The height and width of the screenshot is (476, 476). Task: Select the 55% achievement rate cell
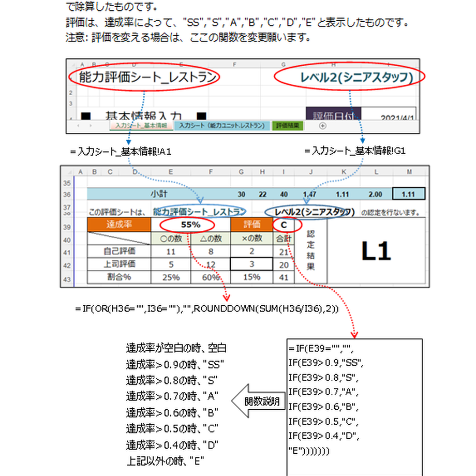(190, 225)
